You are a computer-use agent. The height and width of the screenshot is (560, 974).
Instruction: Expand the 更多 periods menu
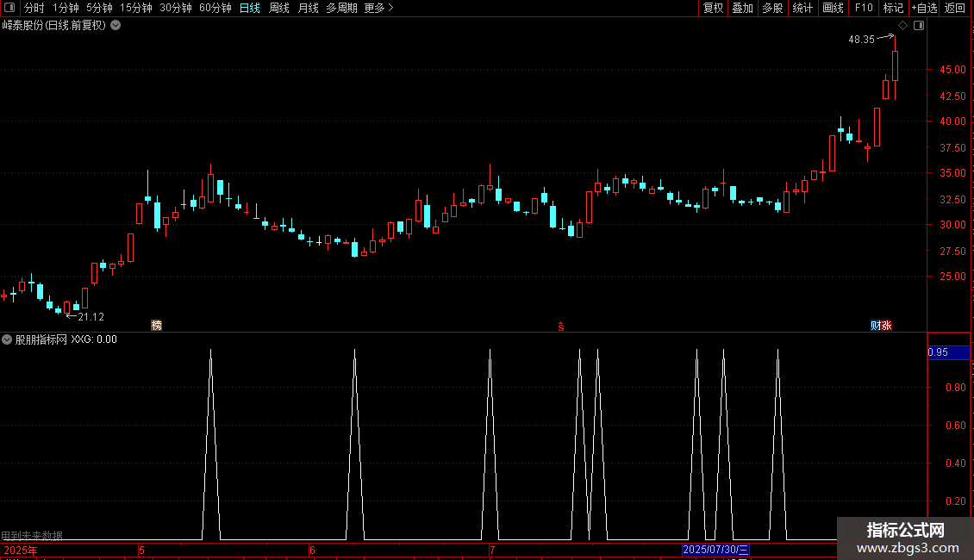point(378,8)
